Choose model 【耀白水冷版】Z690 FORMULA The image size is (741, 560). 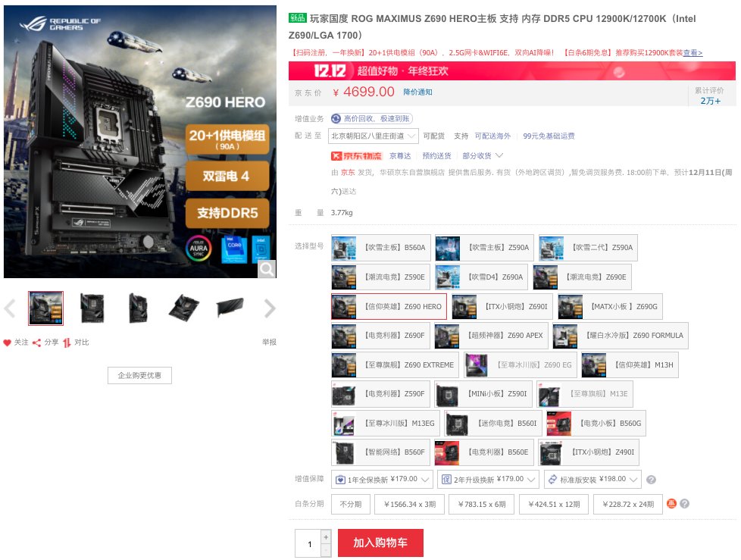(x=621, y=336)
